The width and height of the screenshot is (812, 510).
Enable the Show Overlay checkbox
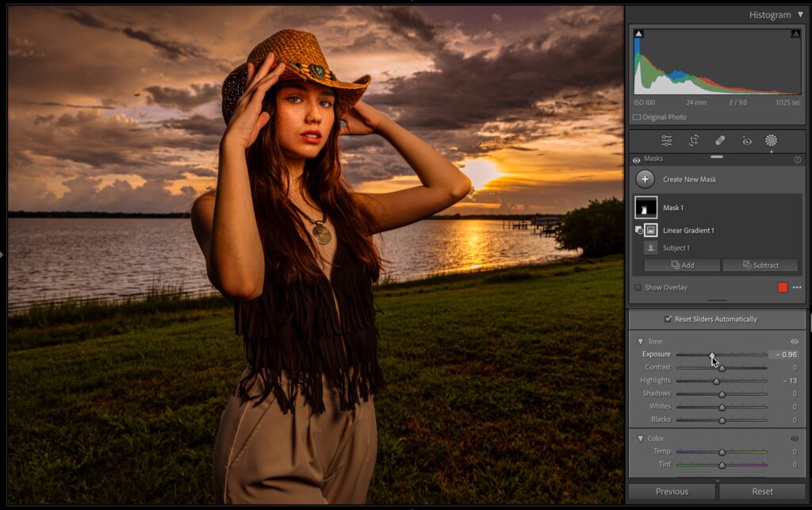638,287
